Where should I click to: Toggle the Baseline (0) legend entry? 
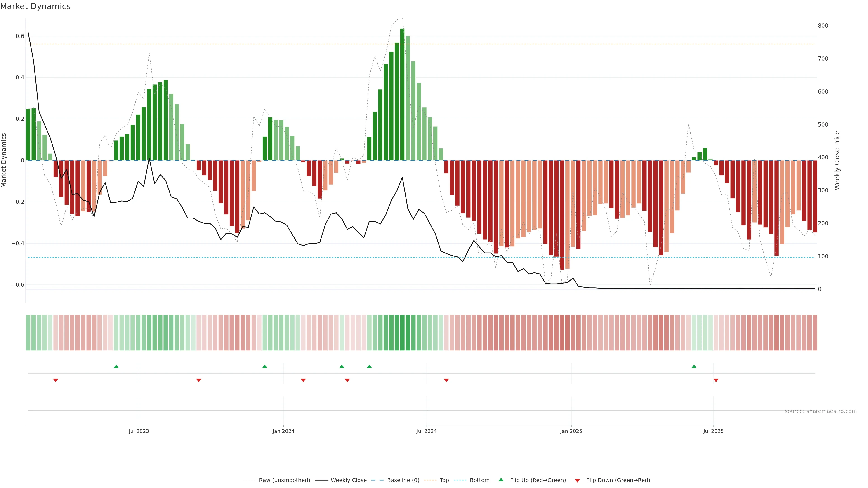403,480
